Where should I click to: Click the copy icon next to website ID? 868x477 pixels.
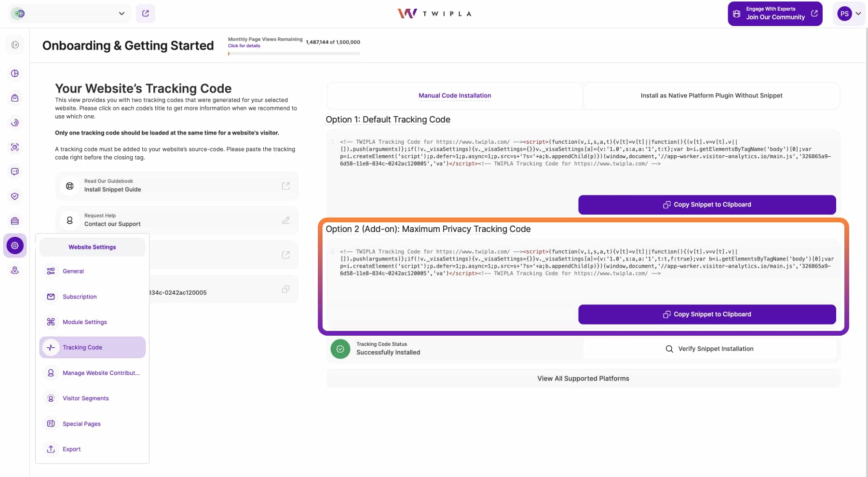point(285,289)
